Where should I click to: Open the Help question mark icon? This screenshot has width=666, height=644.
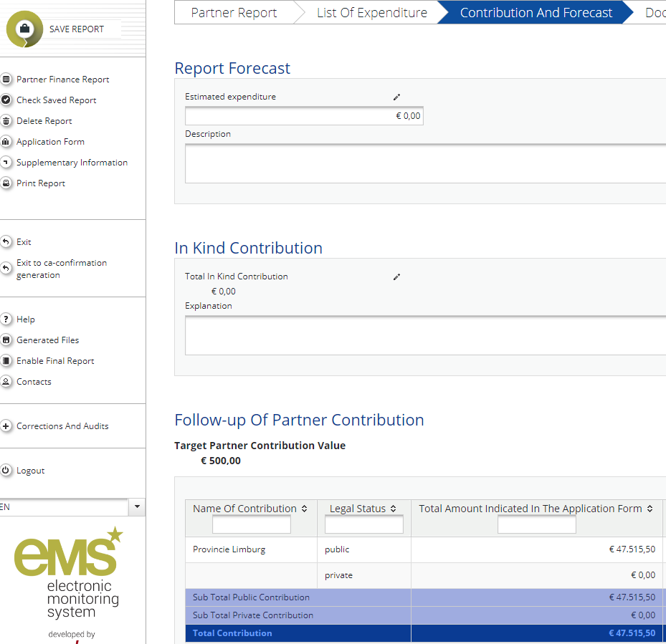6,319
